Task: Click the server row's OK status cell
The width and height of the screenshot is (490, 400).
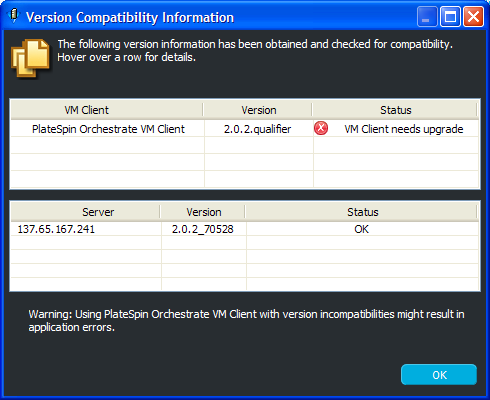Action: pos(362,229)
